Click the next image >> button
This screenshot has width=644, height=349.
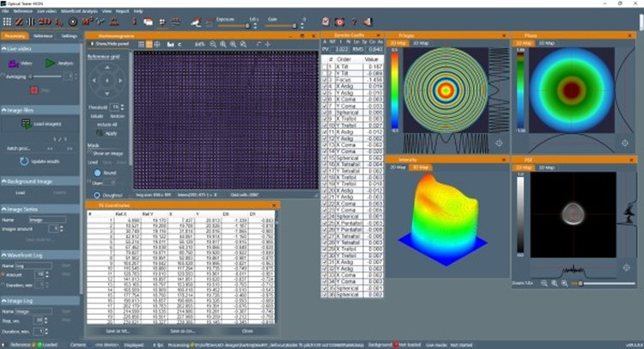coord(70,149)
